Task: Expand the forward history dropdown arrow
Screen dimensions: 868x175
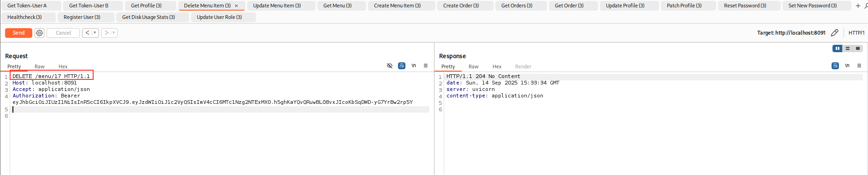Action: (x=114, y=33)
